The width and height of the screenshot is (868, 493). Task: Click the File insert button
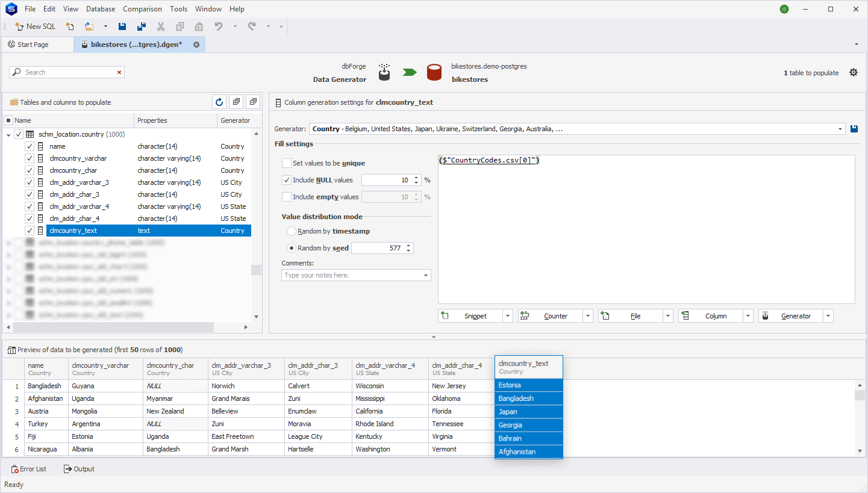click(630, 316)
